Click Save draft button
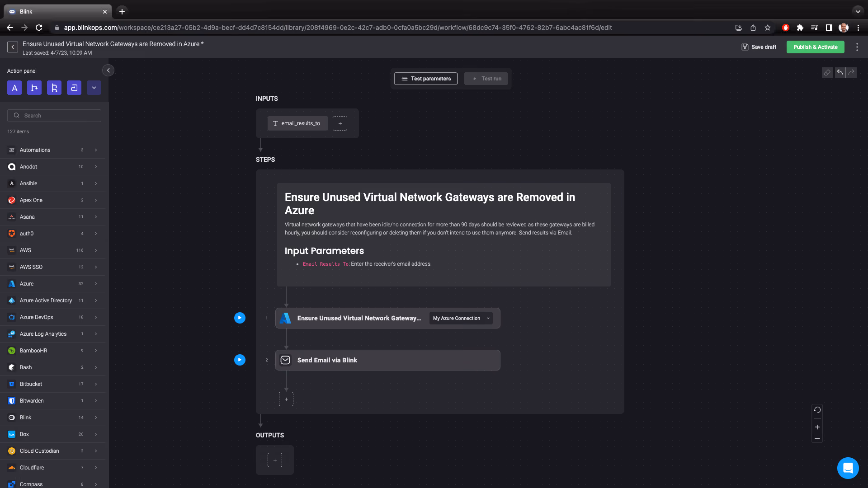Screen dimensions: 868x488 click(759, 47)
